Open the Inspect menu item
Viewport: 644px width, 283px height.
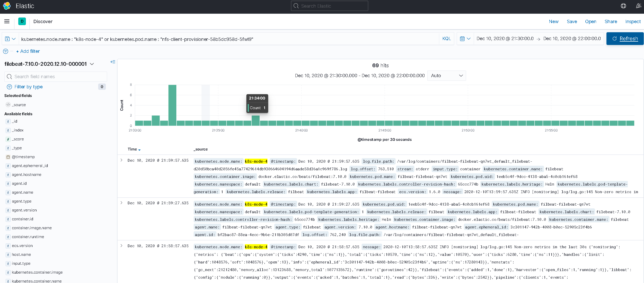[633, 22]
